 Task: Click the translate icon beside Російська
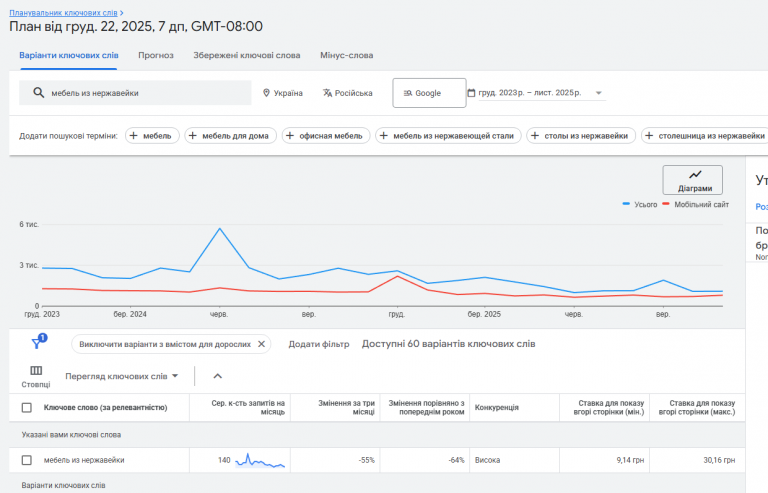pyautogui.click(x=328, y=93)
